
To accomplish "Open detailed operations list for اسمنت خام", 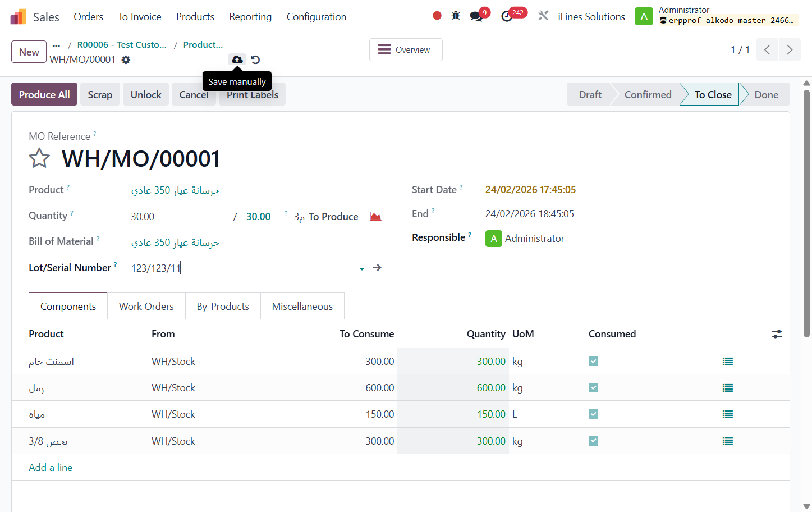I will [728, 362].
